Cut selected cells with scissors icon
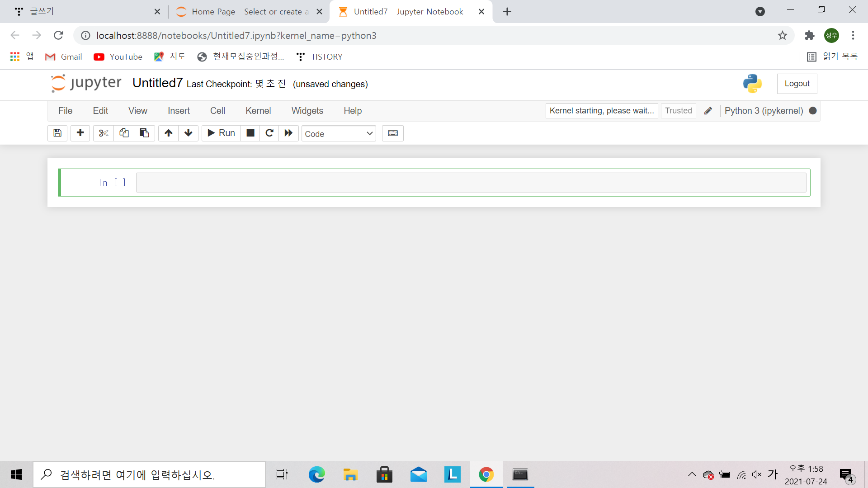The image size is (868, 488). click(x=104, y=133)
